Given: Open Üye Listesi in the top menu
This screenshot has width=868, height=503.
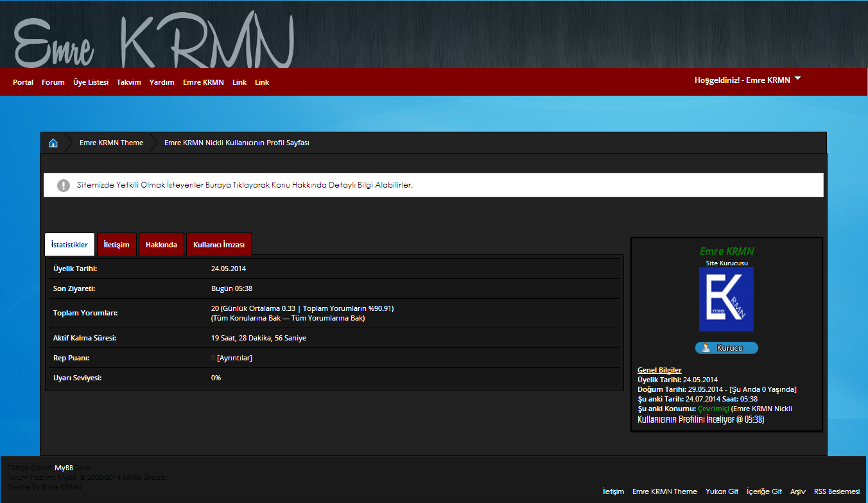Looking at the screenshot, I should coord(91,82).
